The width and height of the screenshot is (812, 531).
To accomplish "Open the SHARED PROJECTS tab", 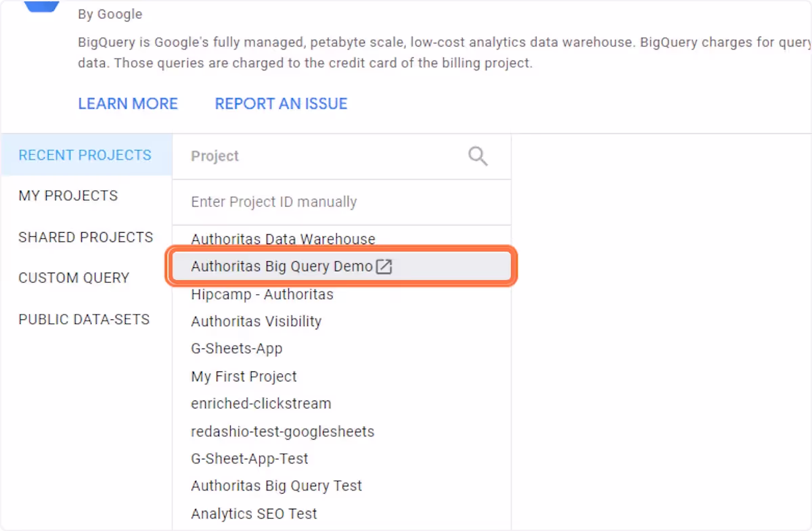I will 87,237.
